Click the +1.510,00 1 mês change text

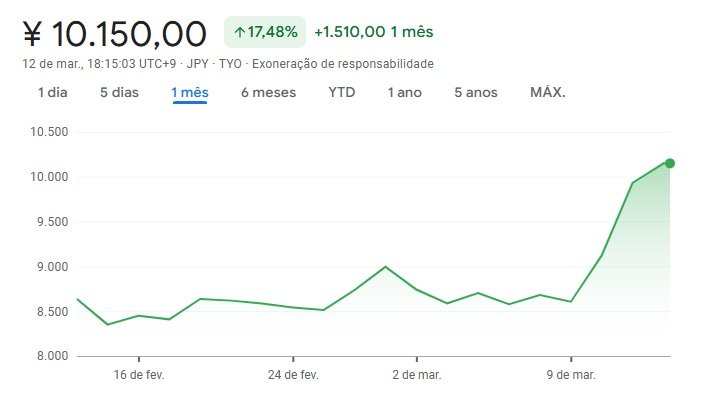(x=373, y=32)
